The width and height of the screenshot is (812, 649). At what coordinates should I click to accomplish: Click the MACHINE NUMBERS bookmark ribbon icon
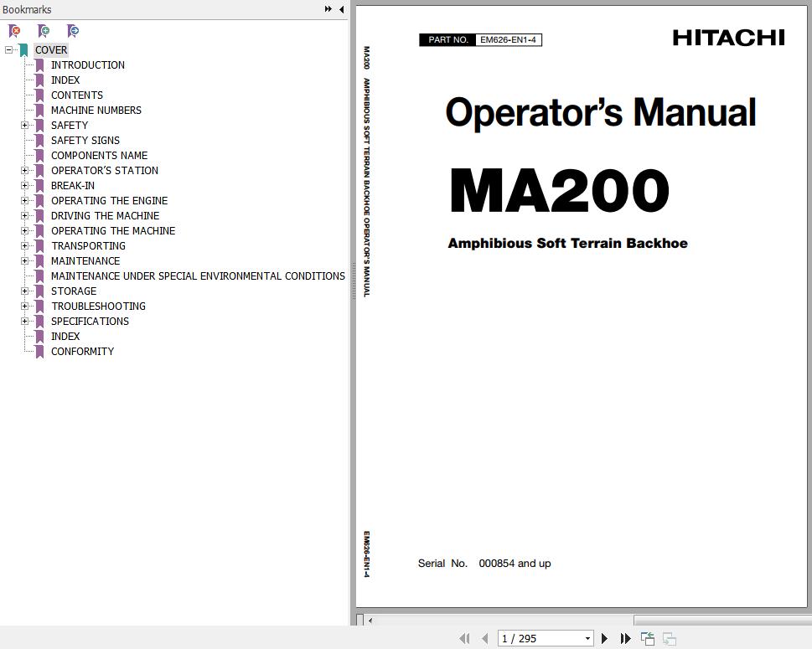(x=39, y=111)
